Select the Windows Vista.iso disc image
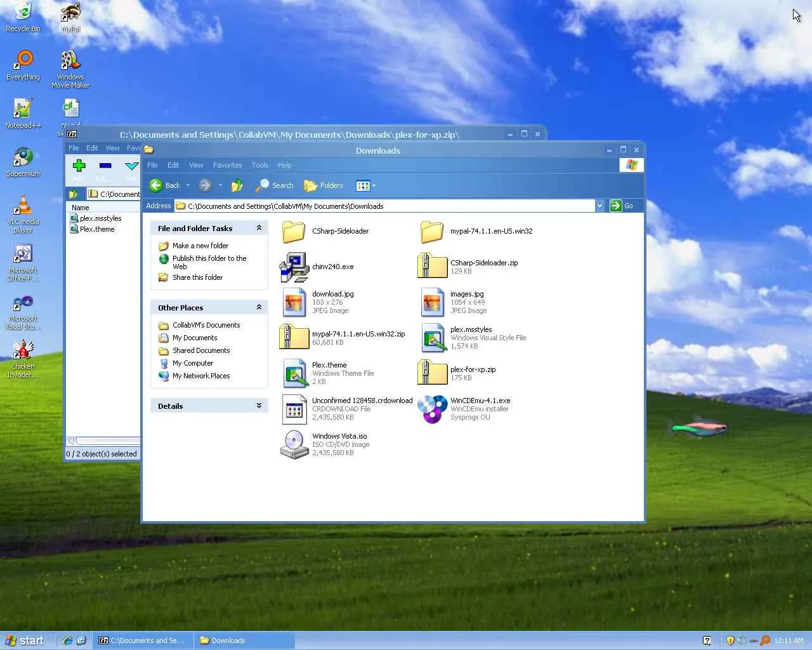Screen dimensions: 812x650 [325, 444]
